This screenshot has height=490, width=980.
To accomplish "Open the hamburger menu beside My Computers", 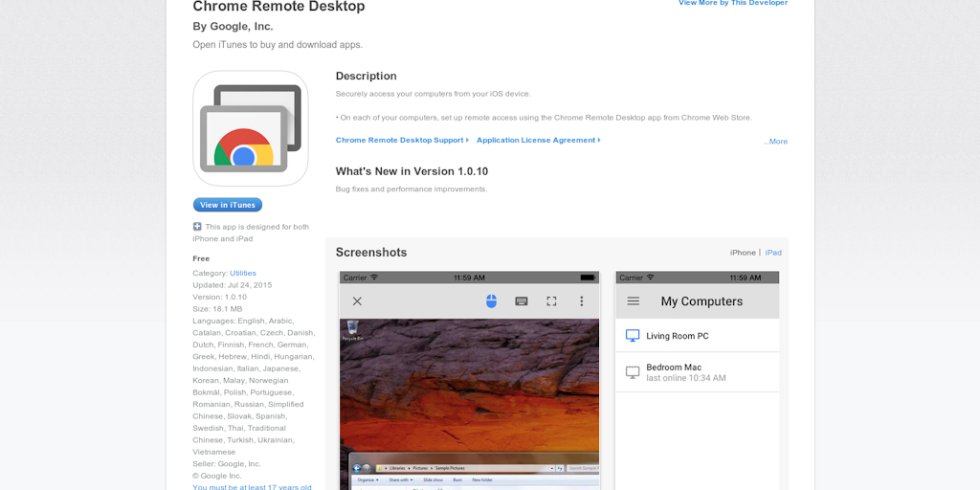I will 634,301.
